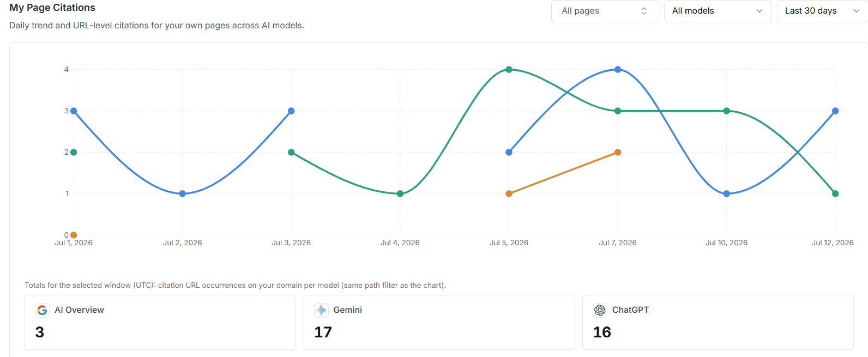This screenshot has height=357, width=868.
Task: Select the green peak point on Jul 5
Action: pos(509,69)
